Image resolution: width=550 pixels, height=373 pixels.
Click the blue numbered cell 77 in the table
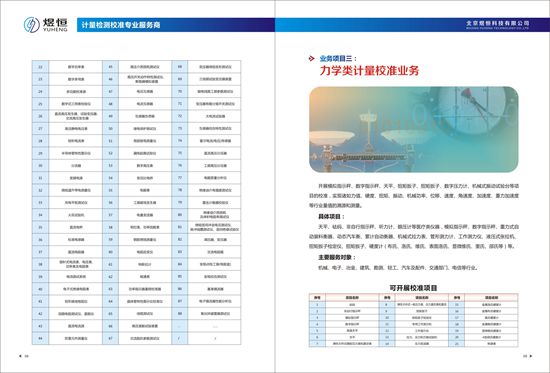(x=180, y=178)
